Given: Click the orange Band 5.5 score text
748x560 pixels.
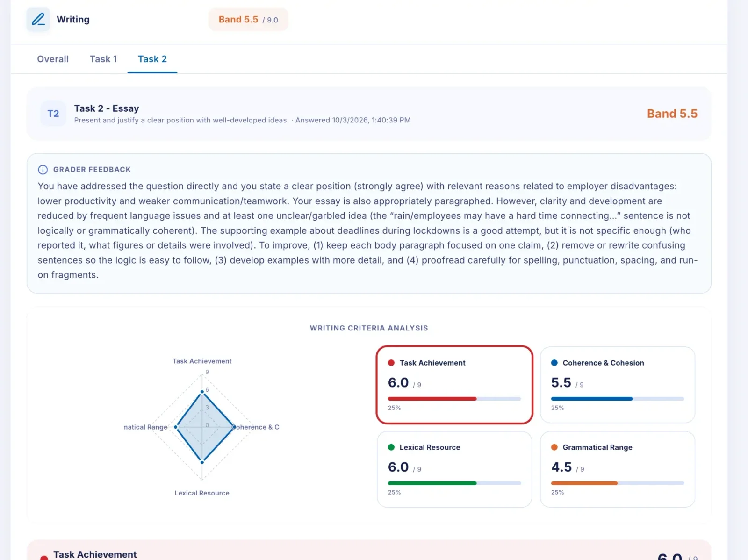Looking at the screenshot, I should tap(672, 114).
